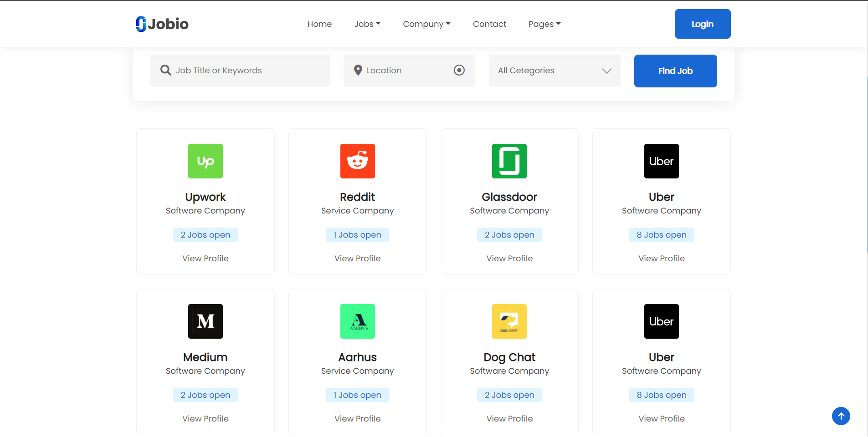The width and height of the screenshot is (868, 437).
Task: View Profile of Medium
Action: 205,419
